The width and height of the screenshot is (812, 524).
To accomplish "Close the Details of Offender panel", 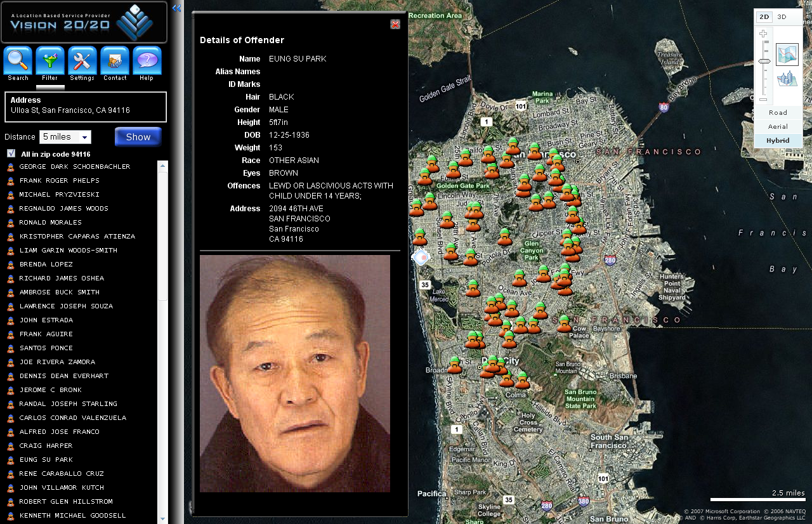I will 395,24.
